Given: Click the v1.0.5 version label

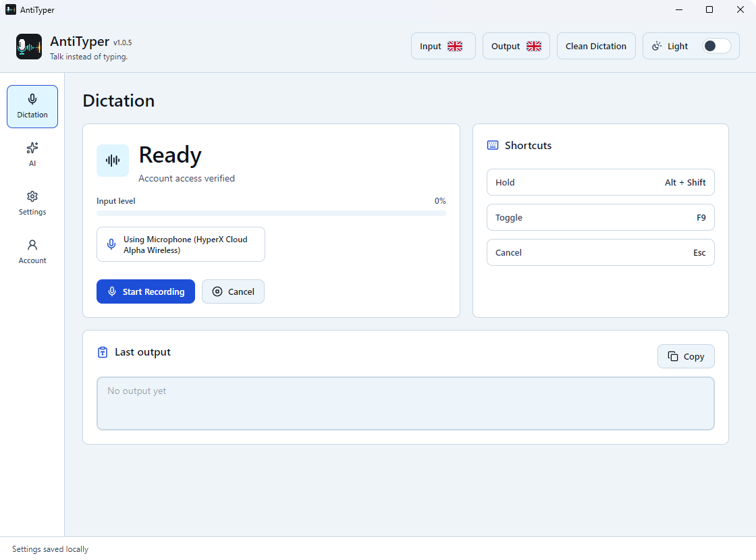Looking at the screenshot, I should [122, 43].
